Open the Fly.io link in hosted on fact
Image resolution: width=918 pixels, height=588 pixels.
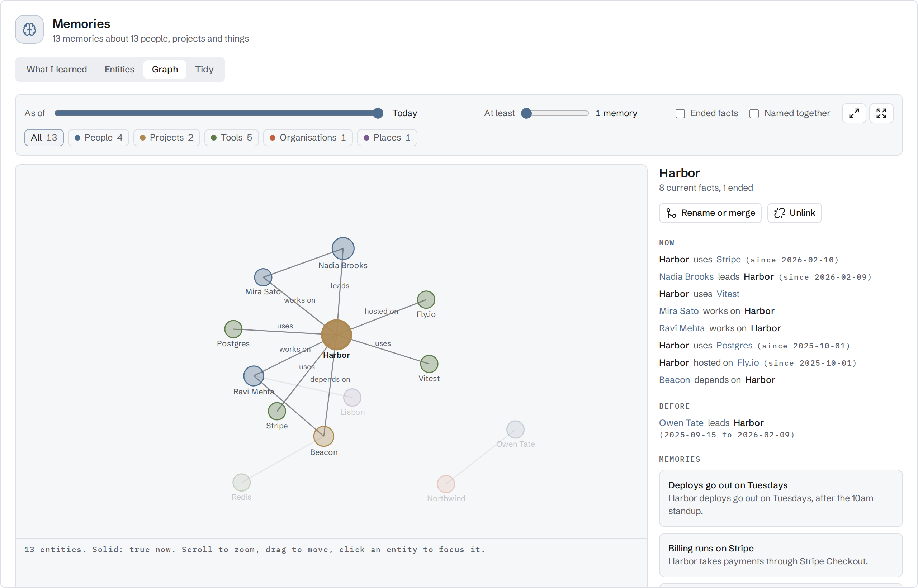click(x=748, y=363)
